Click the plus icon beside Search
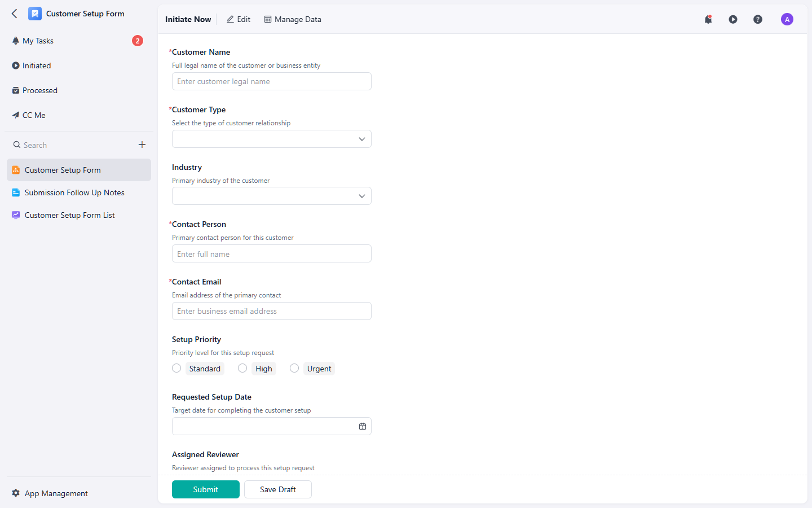This screenshot has height=508, width=812. pyautogui.click(x=142, y=144)
